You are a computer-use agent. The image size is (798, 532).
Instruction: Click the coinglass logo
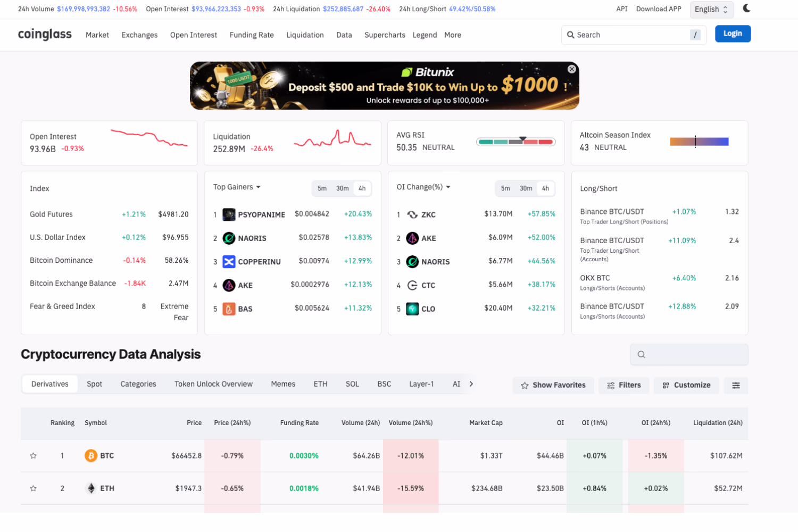tap(45, 34)
